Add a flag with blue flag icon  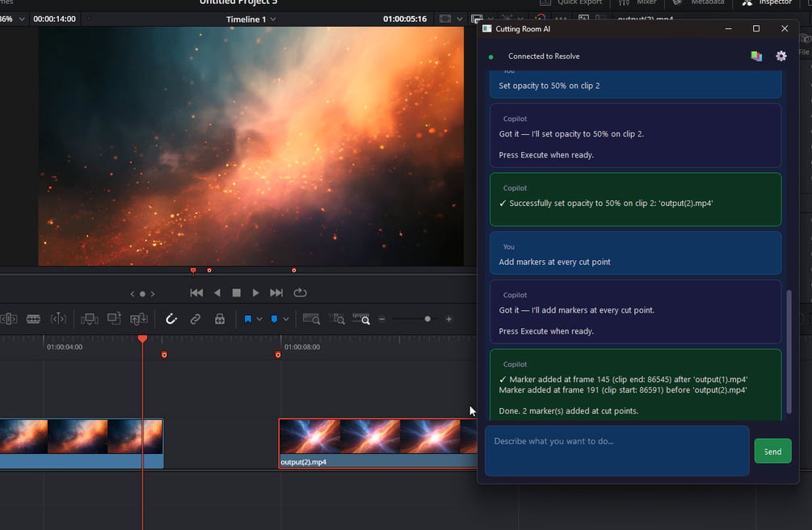247,319
